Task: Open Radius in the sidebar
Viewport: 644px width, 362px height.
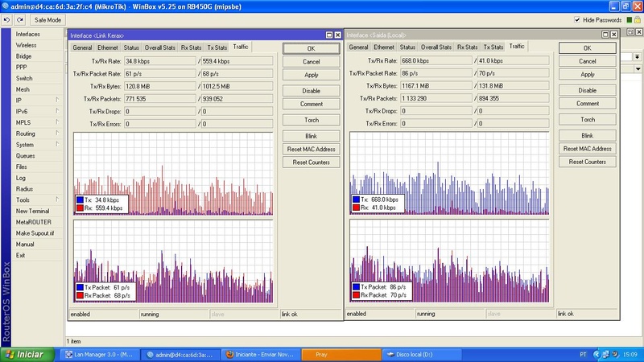Action: [24, 189]
